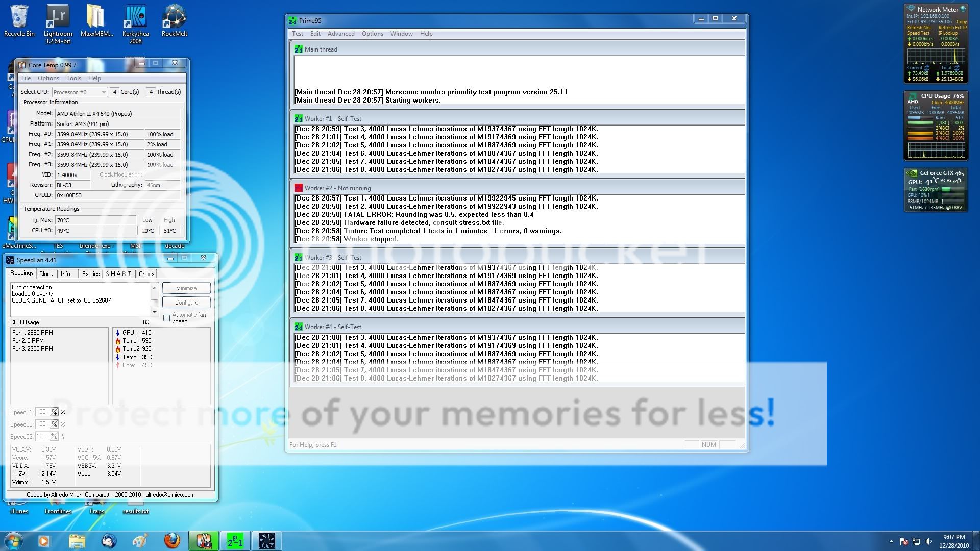This screenshot has width=980, height=551.
Task: Open the Recycle Bin desktop icon
Action: click(19, 21)
